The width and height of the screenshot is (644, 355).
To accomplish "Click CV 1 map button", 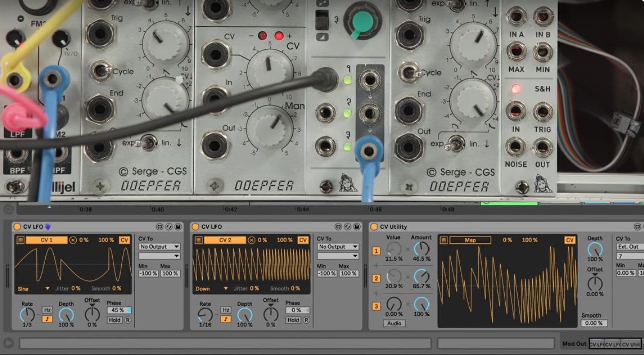I will [x=47, y=240].
